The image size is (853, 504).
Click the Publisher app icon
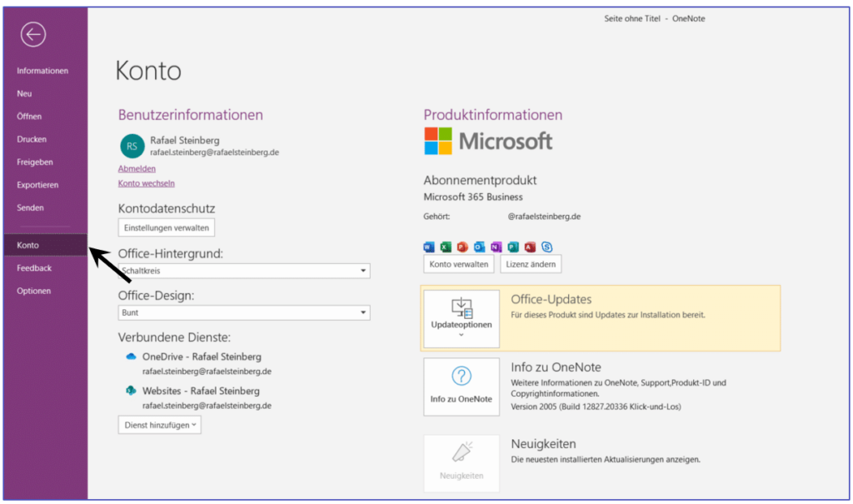[x=513, y=247]
